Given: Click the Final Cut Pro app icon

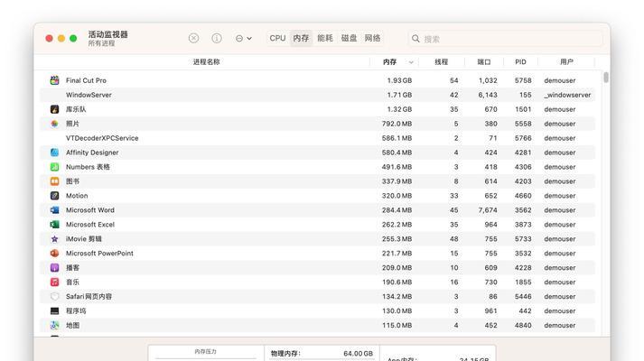Looking at the screenshot, I should pos(54,80).
